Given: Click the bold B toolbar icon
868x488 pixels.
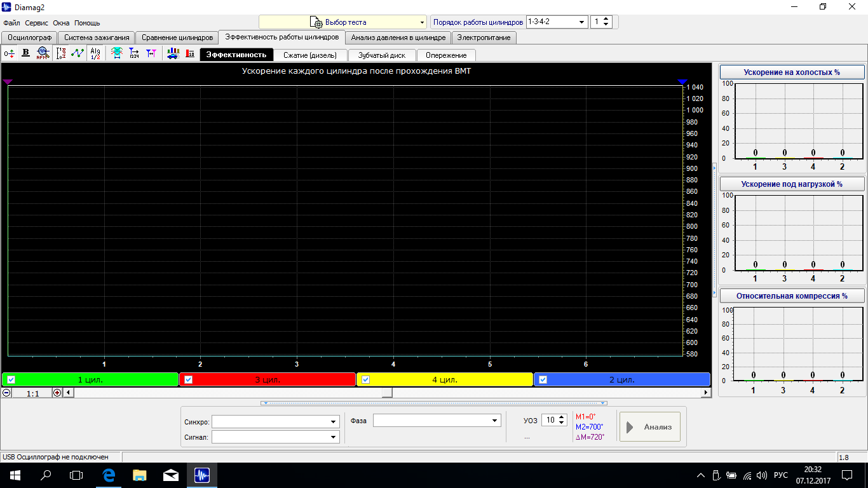Looking at the screenshot, I should 26,54.
